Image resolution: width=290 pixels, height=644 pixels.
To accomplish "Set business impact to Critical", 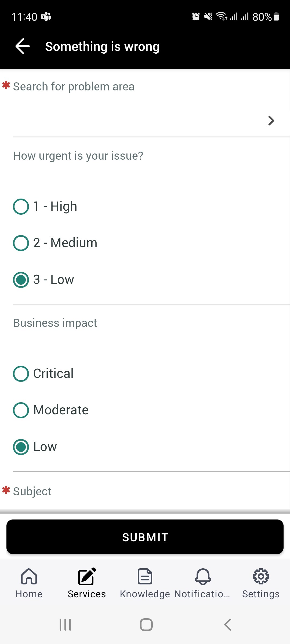I will (21, 374).
